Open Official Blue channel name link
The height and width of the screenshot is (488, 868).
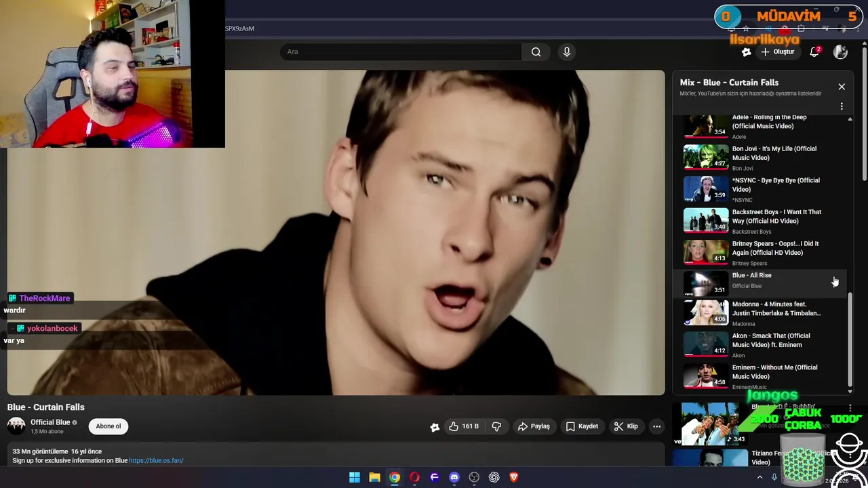(x=50, y=422)
